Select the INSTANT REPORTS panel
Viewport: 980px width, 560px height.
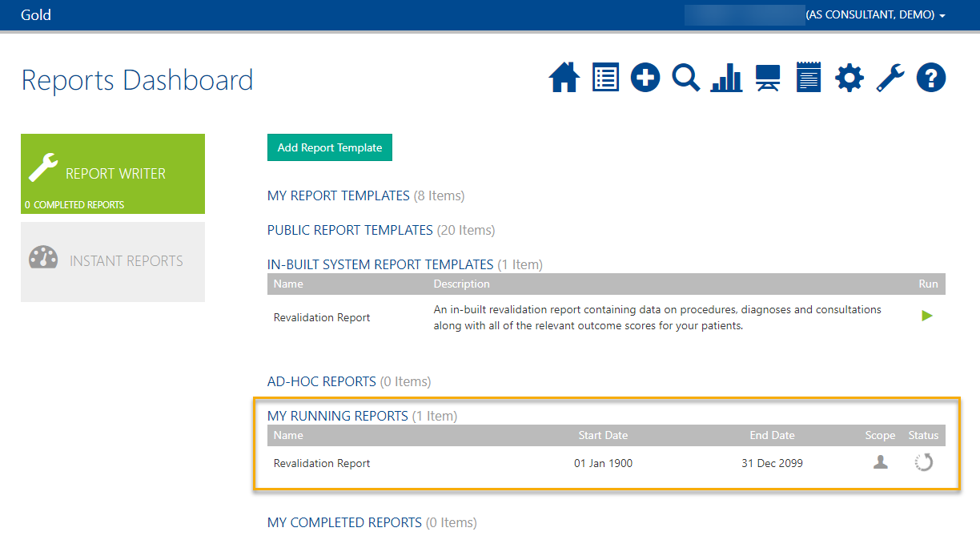[x=112, y=261]
